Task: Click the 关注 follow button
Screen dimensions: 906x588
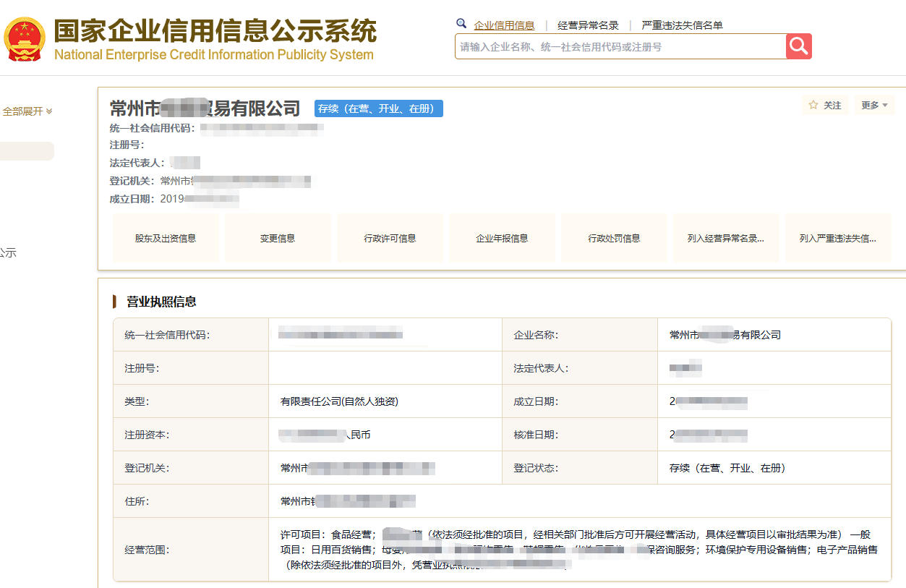Action: coord(825,105)
